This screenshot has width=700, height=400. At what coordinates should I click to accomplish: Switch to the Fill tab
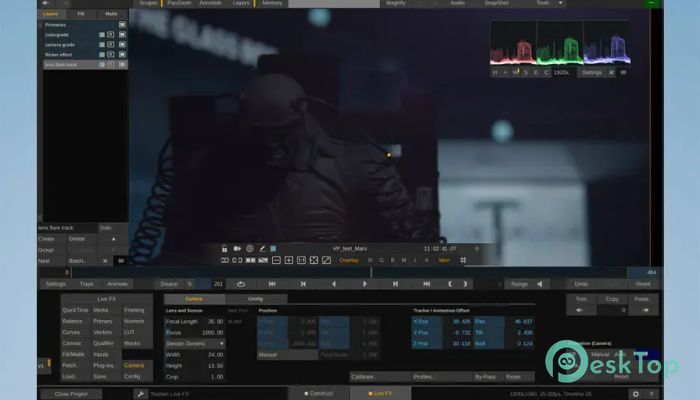coord(81,14)
